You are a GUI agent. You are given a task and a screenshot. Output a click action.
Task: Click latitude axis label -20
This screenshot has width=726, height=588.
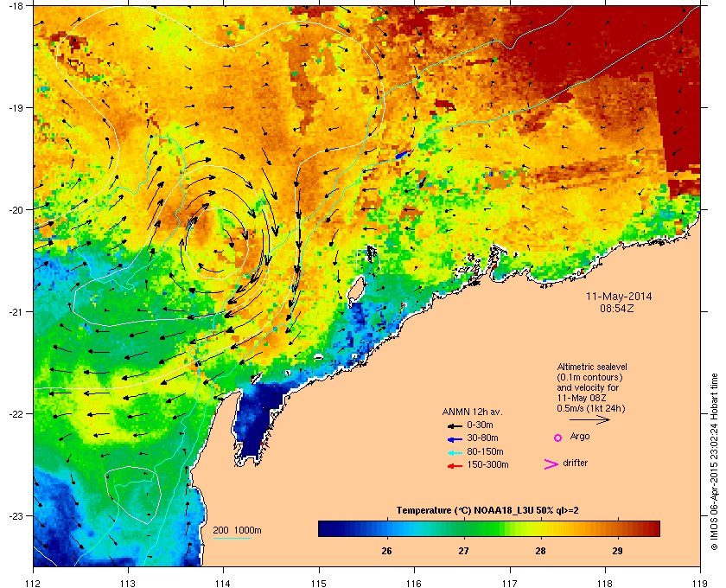click(x=16, y=209)
